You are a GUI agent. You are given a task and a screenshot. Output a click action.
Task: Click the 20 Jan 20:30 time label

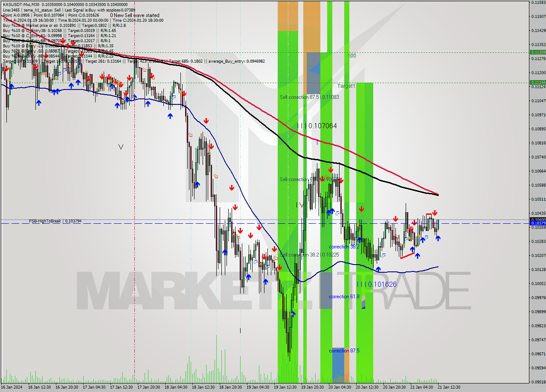(x=394, y=387)
